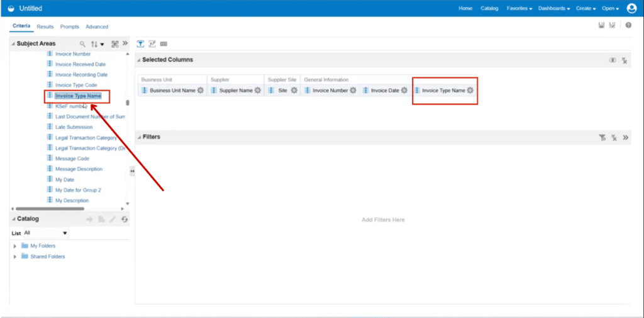The width and height of the screenshot is (644, 318).
Task: Click the gear icon beside Invoice Type Name
Action: (x=470, y=91)
